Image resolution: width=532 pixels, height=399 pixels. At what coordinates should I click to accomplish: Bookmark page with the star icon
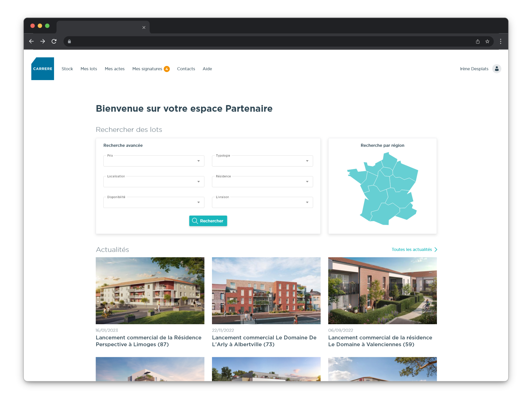(487, 42)
